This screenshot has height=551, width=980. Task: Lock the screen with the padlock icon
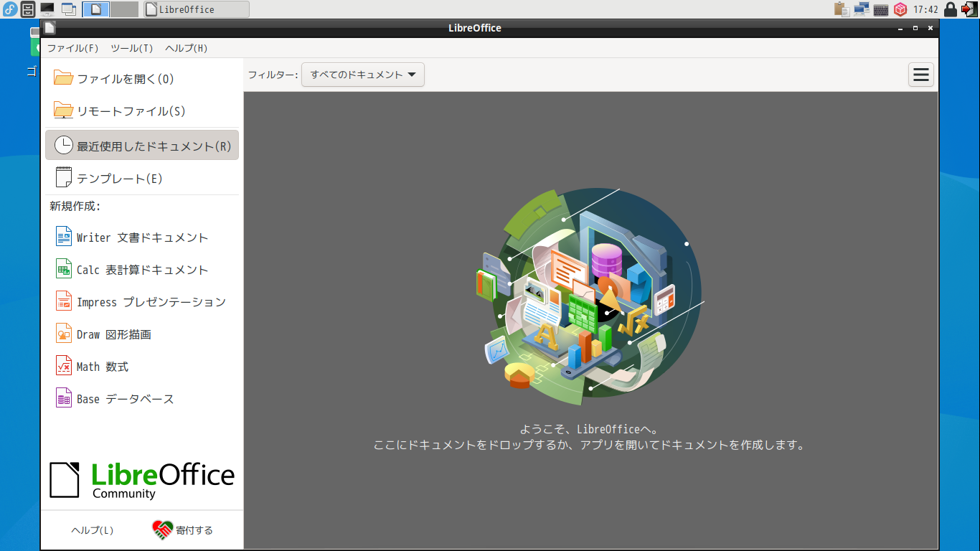coord(951,9)
